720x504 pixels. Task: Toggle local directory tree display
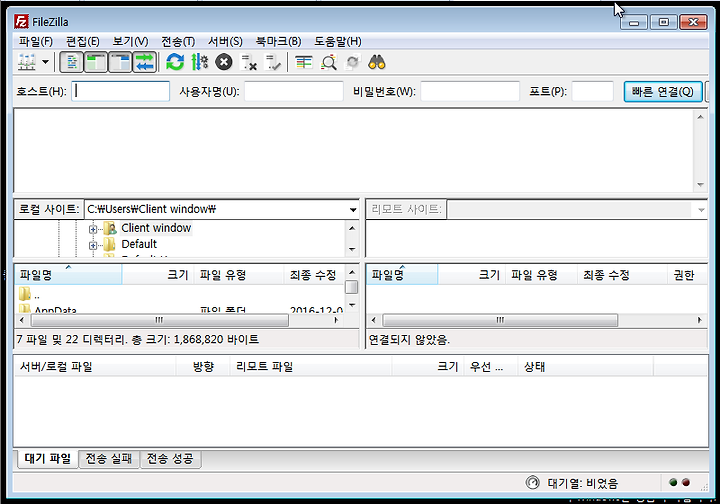click(x=96, y=62)
